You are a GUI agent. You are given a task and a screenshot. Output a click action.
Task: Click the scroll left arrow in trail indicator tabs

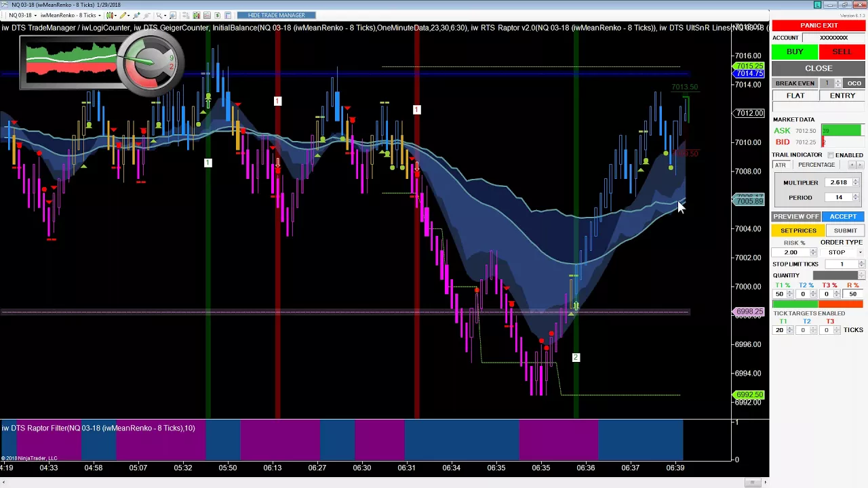click(852, 165)
